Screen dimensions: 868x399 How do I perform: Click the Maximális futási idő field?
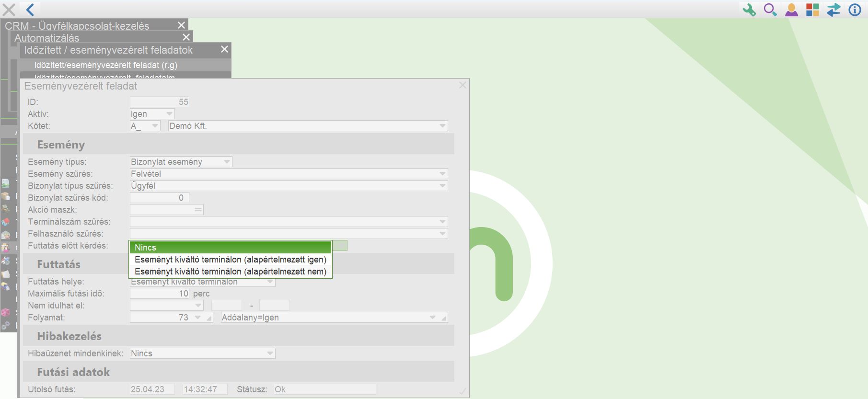point(160,294)
